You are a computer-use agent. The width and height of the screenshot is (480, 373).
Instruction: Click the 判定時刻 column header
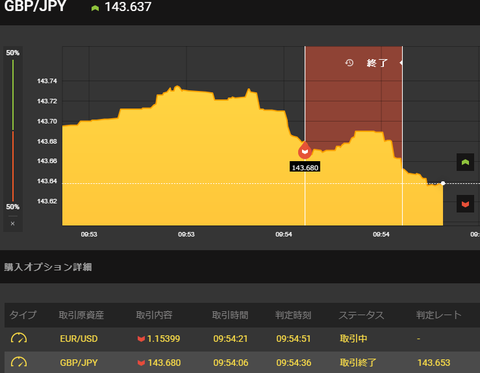[293, 315]
